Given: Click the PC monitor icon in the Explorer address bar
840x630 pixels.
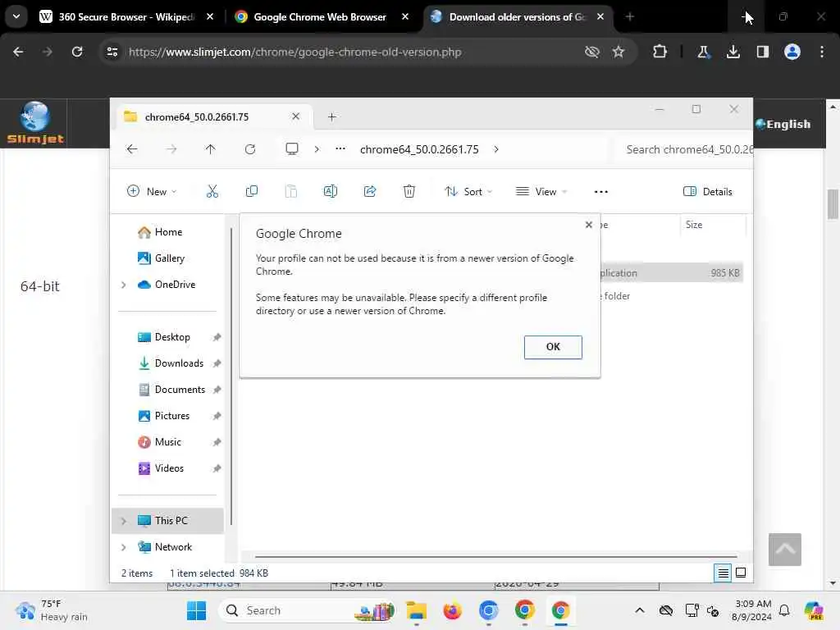Looking at the screenshot, I should point(291,149).
